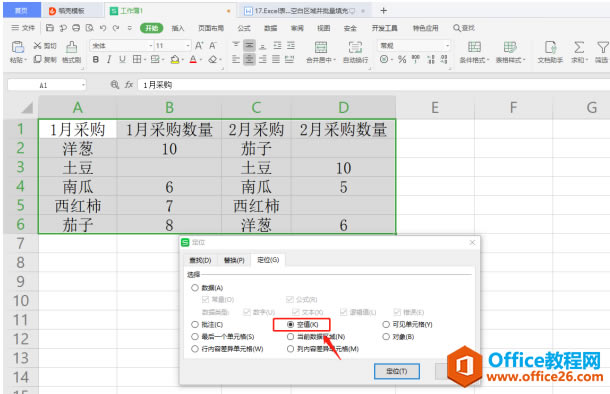Viewport: 610px width, 394px height.
Task: Expand the Paste options arrow
Action: (25, 60)
